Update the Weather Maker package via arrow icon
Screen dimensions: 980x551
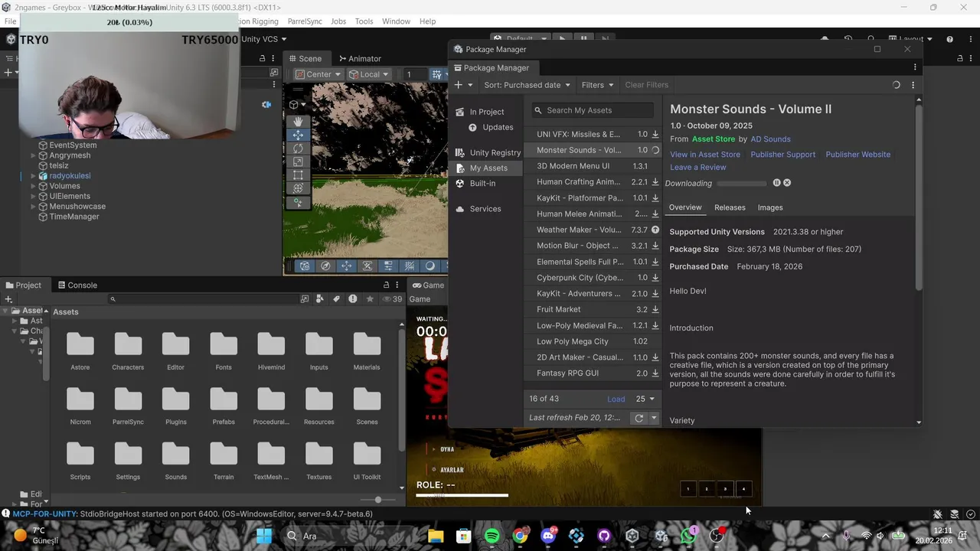(655, 230)
